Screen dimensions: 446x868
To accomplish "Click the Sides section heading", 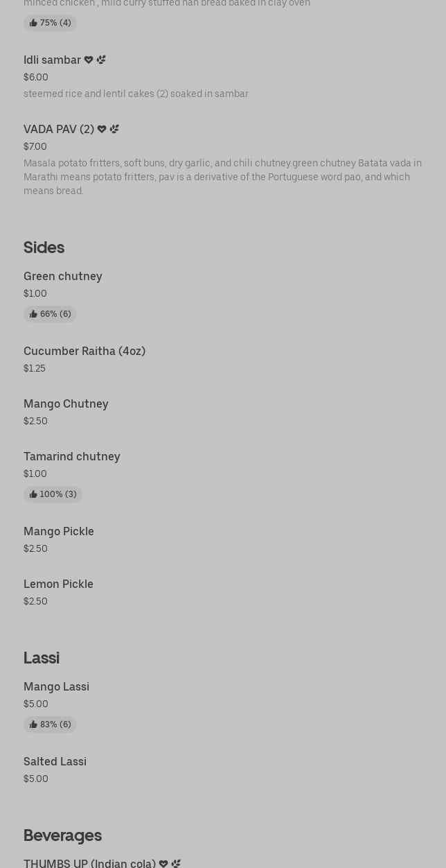I will [x=44, y=248].
